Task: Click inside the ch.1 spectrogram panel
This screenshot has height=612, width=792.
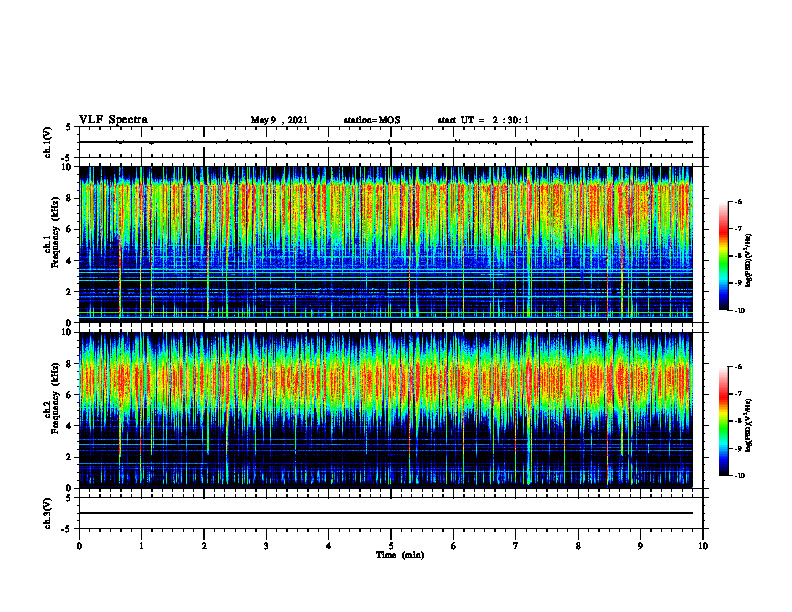Action: pos(386,244)
